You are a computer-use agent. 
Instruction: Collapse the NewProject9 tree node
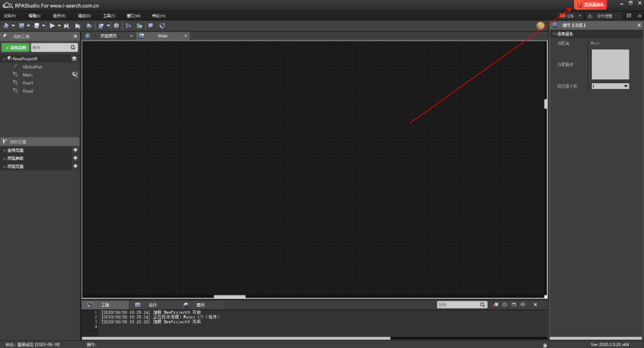[4, 58]
